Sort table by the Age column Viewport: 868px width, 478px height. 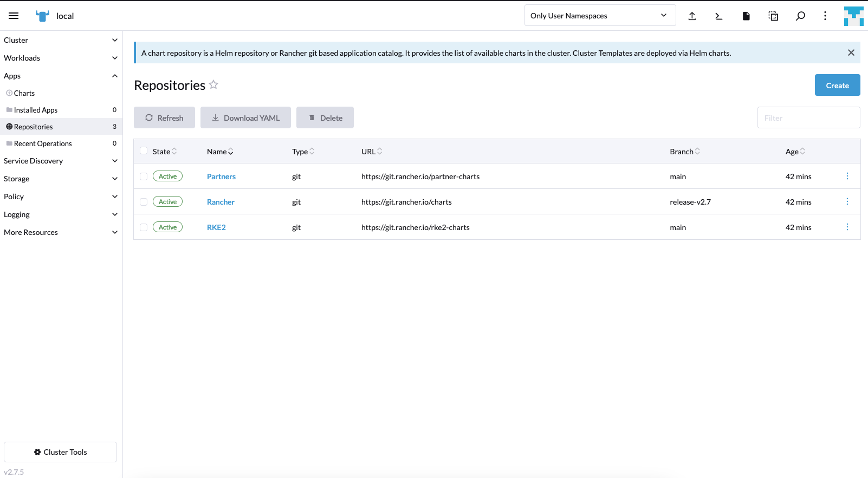(795, 152)
